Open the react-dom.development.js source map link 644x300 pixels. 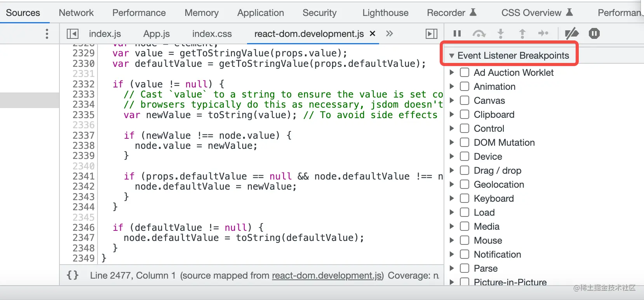click(x=327, y=276)
